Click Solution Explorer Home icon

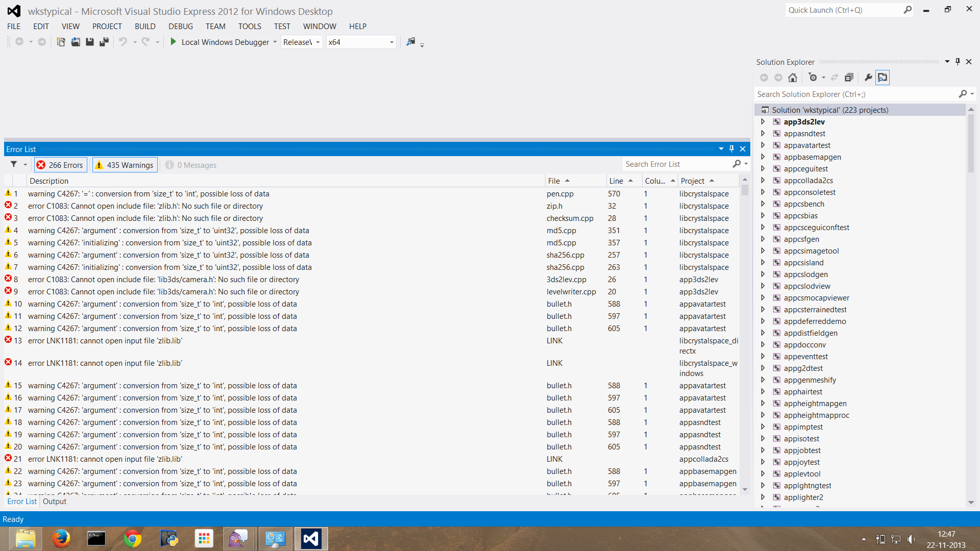[x=793, y=78]
